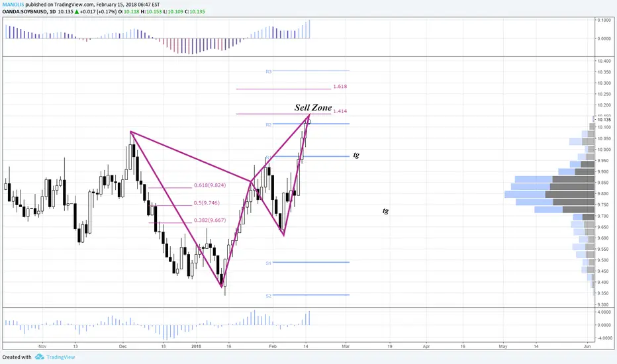This screenshot has width=617, height=364.
Task: Click the green up-arrow change indicator
Action: click(76, 12)
